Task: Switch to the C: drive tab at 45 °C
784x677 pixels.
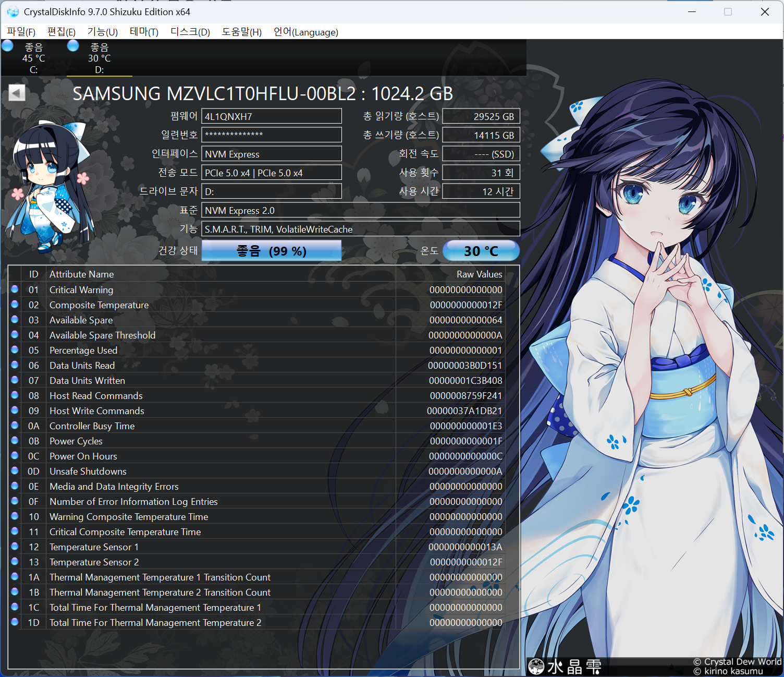Action: click(33, 58)
